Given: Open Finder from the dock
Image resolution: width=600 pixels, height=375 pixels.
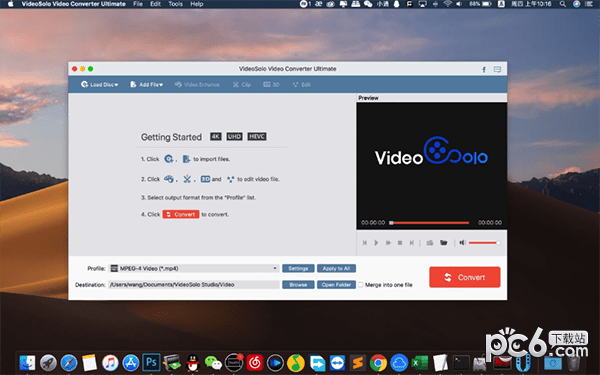Looking at the screenshot, I should pyautogui.click(x=27, y=362).
